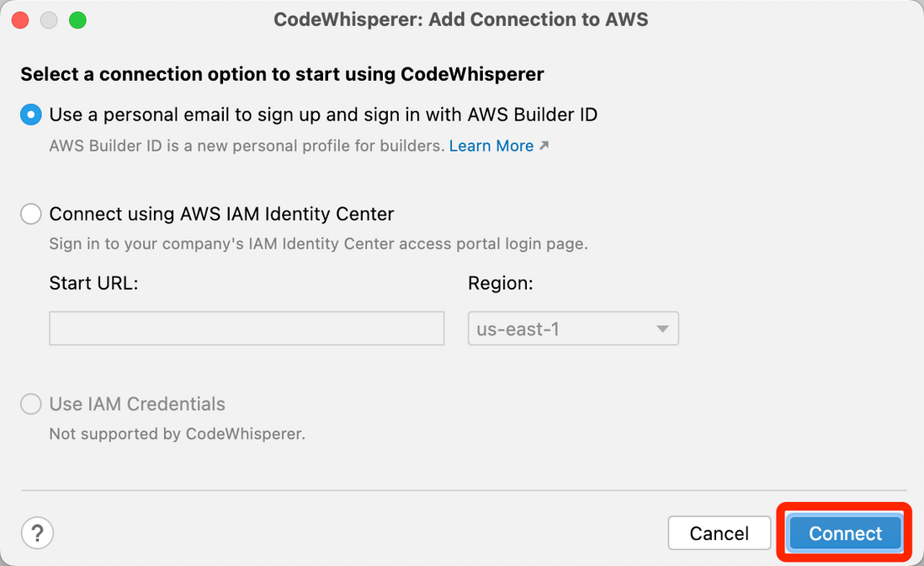This screenshot has height=566, width=924.
Task: Click the dropdown arrow on the Region selector
Action: (x=663, y=328)
